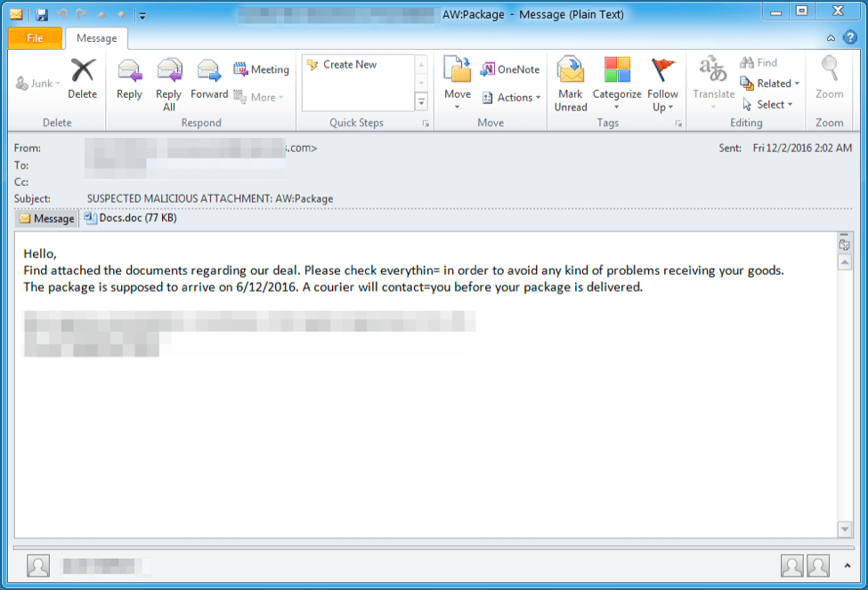Zoom the message view
868x590 pixels.
(829, 78)
